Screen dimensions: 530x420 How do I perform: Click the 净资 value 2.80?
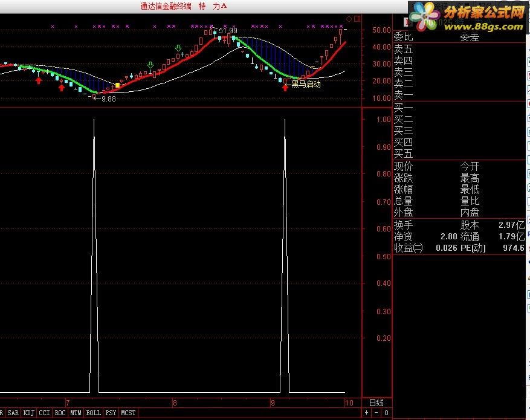[448, 236]
